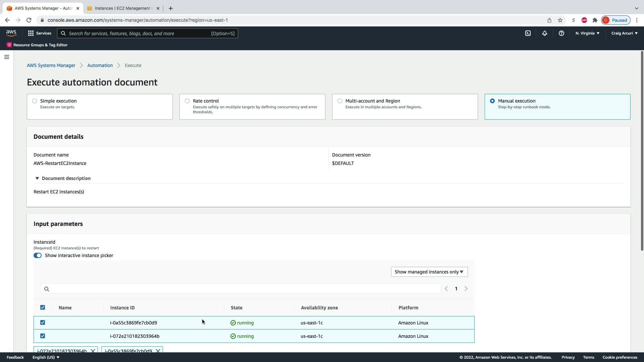644x362 pixels.
Task: Go to next page of instances
Action: pos(466,289)
